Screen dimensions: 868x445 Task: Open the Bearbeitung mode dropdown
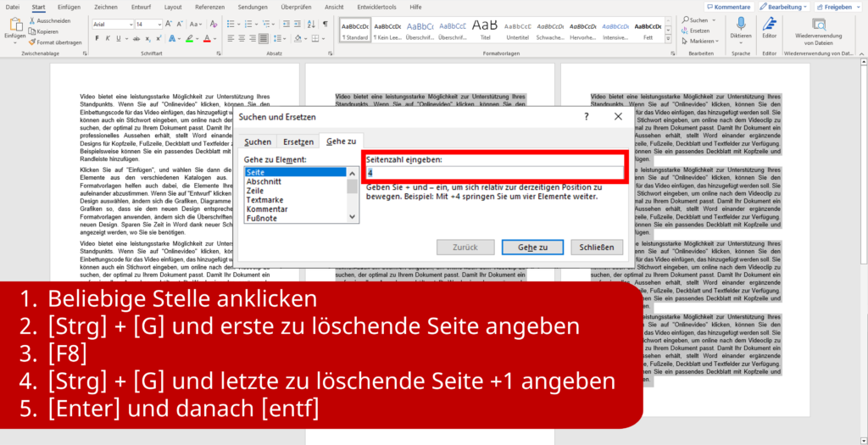pos(784,7)
